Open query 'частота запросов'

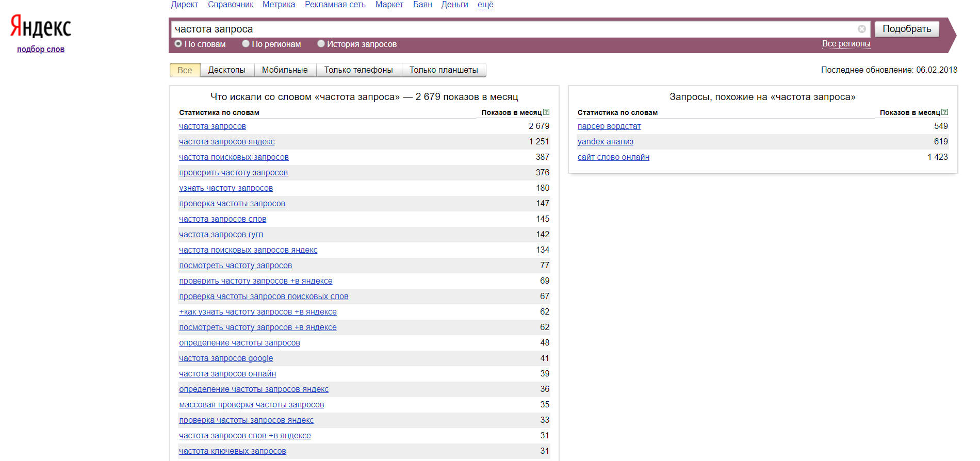213,126
